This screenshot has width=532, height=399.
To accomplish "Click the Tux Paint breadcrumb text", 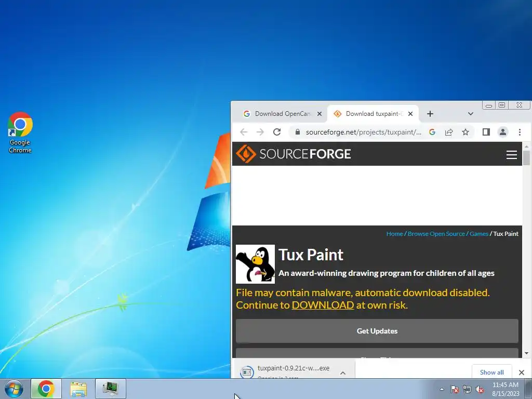I will point(506,233).
